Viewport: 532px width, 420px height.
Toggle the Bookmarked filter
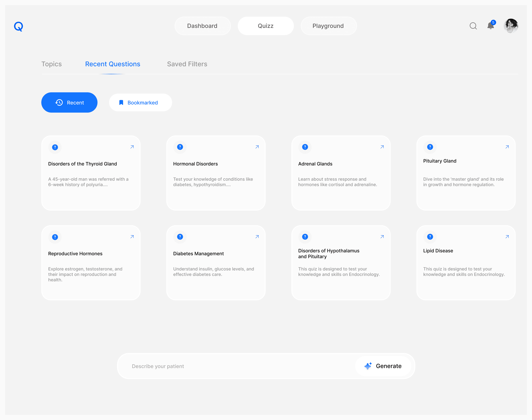coord(140,102)
